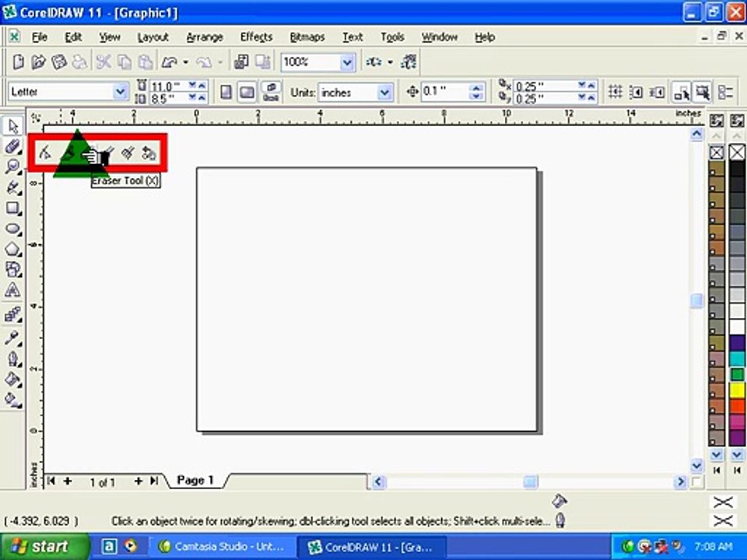Select the Eyedropper tool
747x560 pixels.
pyautogui.click(x=13, y=338)
